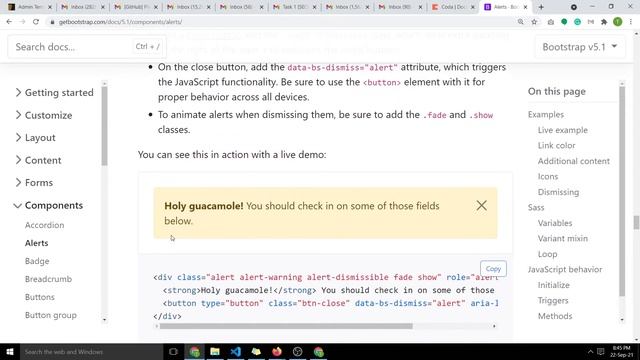Click the zoom magnifier icon in address bar
The width and height of the screenshot is (640, 360).
pos(520,22)
